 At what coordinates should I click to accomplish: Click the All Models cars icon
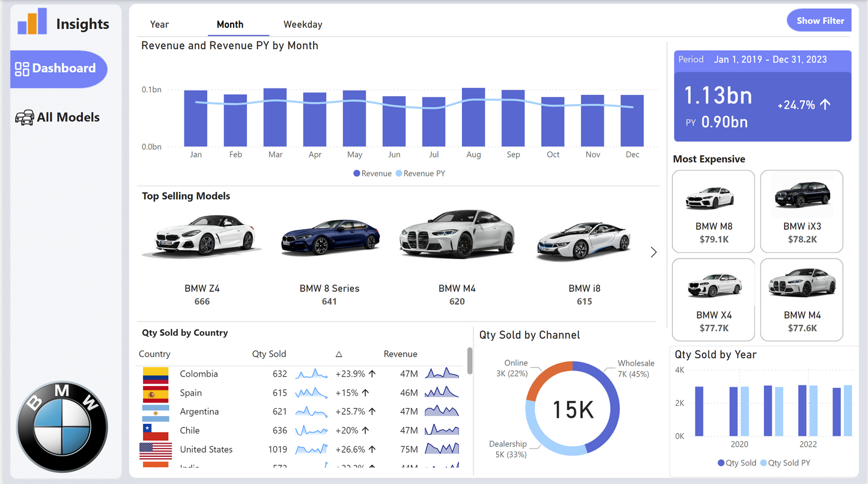tap(25, 117)
